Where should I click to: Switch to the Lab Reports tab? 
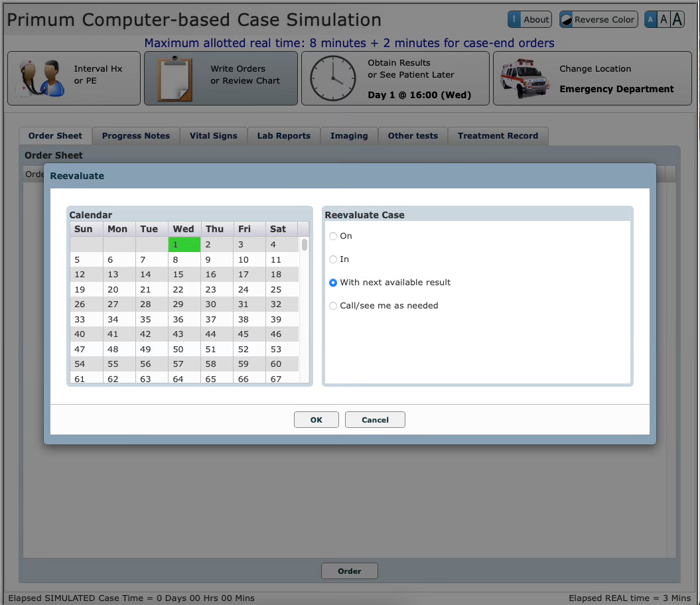(283, 136)
